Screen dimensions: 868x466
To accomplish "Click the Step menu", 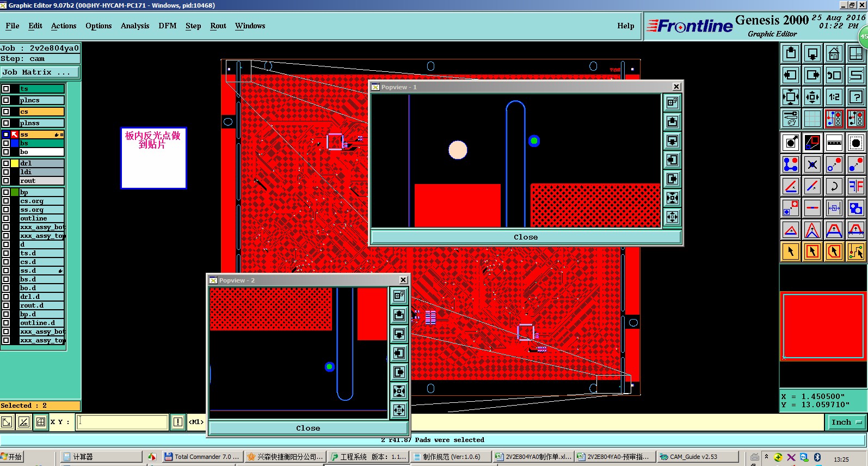I will [193, 26].
